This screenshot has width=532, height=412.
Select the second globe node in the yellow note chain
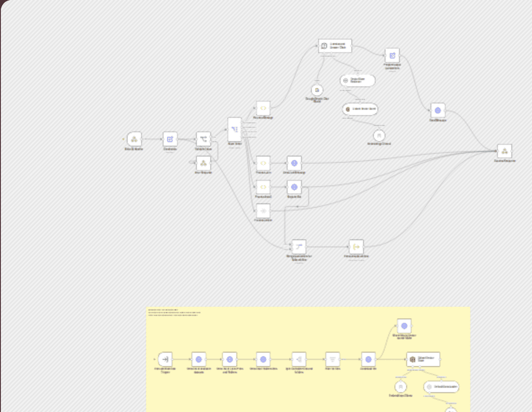[230, 359]
